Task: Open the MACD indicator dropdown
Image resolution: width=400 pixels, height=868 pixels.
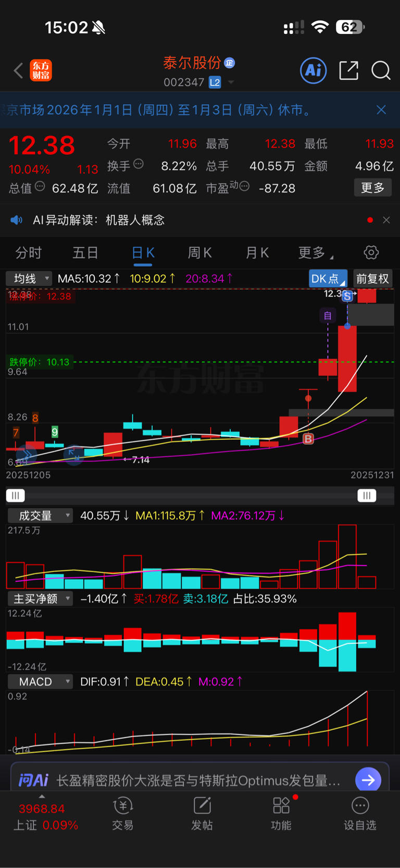Action: tap(40, 681)
